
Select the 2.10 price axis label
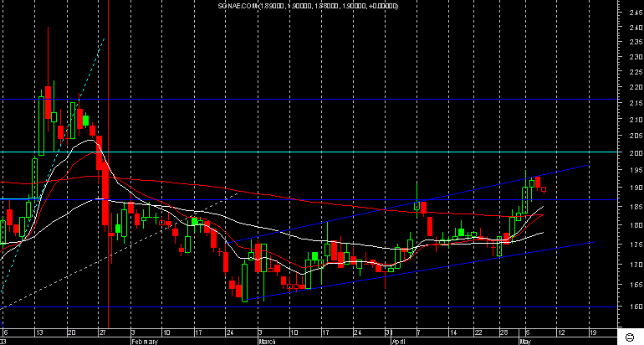click(x=636, y=120)
